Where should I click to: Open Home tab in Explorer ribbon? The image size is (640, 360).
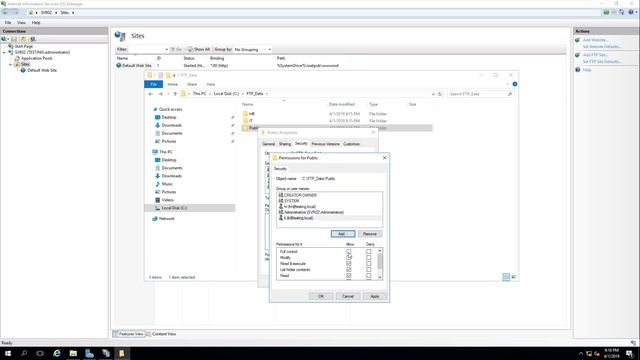(173, 84)
